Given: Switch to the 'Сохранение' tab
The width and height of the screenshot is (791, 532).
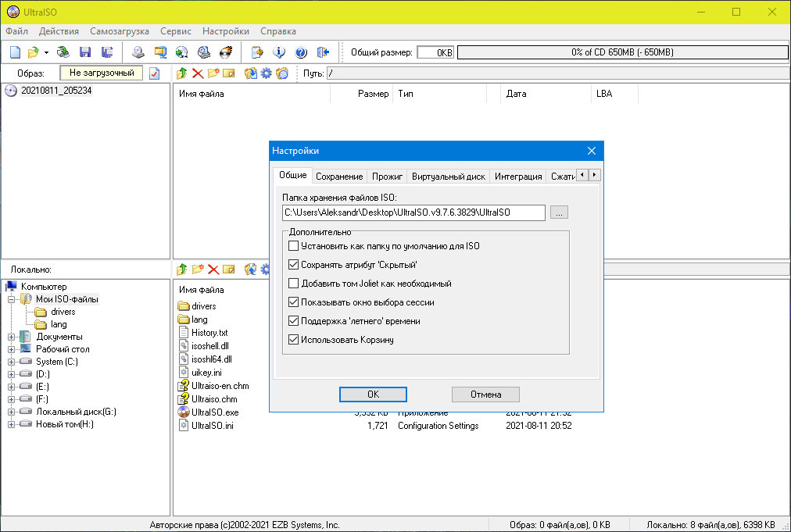Looking at the screenshot, I should pos(339,177).
